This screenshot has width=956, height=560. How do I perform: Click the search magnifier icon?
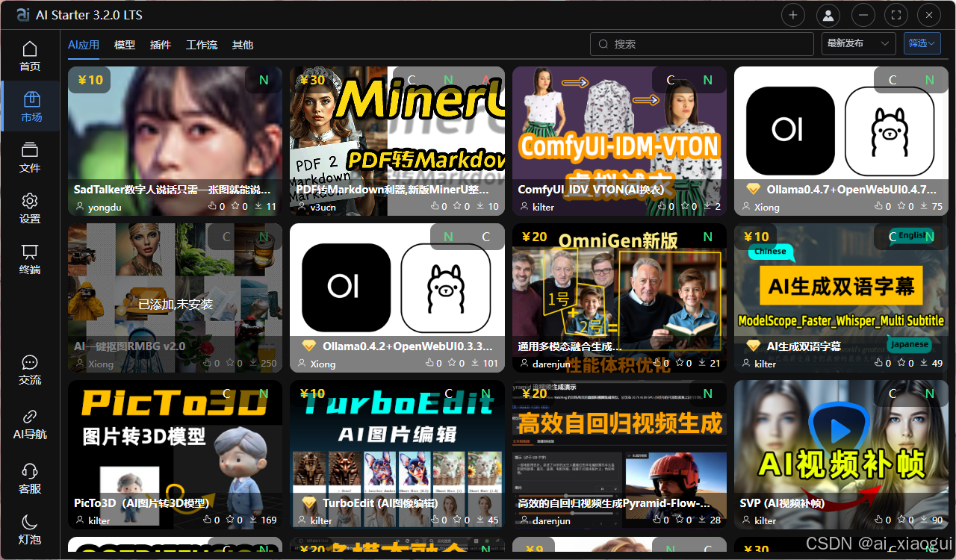pyautogui.click(x=603, y=44)
